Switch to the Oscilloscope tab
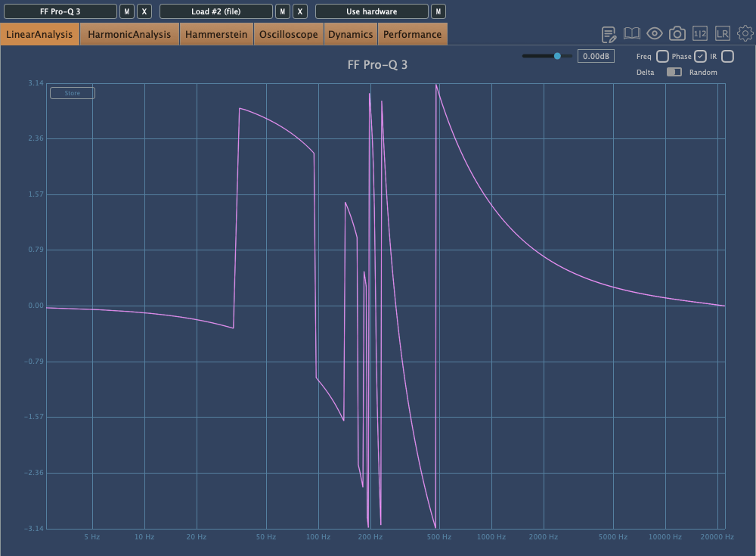The width and height of the screenshot is (756, 556). (x=288, y=34)
